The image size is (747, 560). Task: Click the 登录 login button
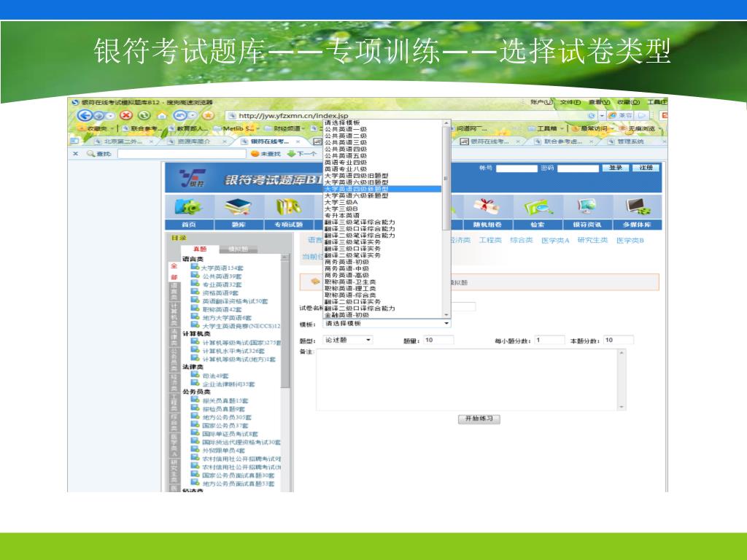[616, 168]
